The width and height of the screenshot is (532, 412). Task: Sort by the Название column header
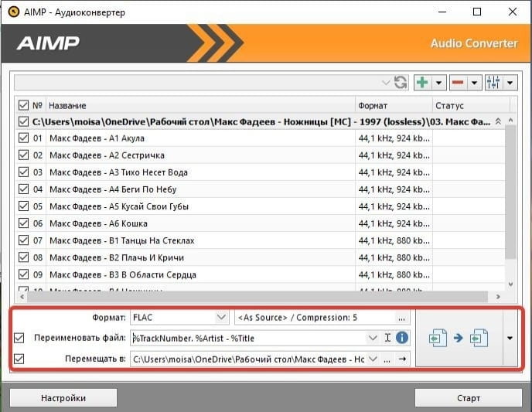click(x=200, y=105)
